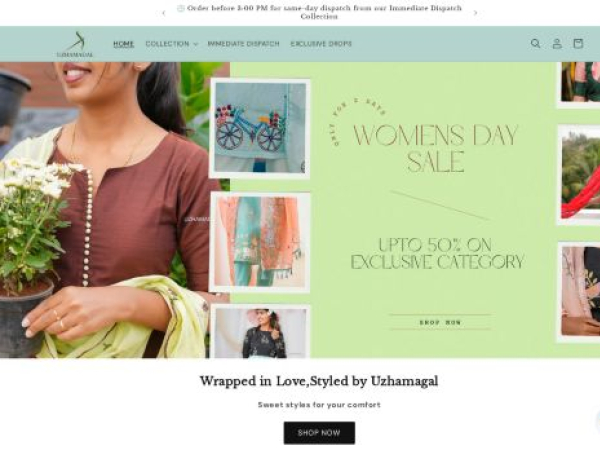Screen dimensions: 600x450
Task: Open the search icon in header
Action: point(535,44)
